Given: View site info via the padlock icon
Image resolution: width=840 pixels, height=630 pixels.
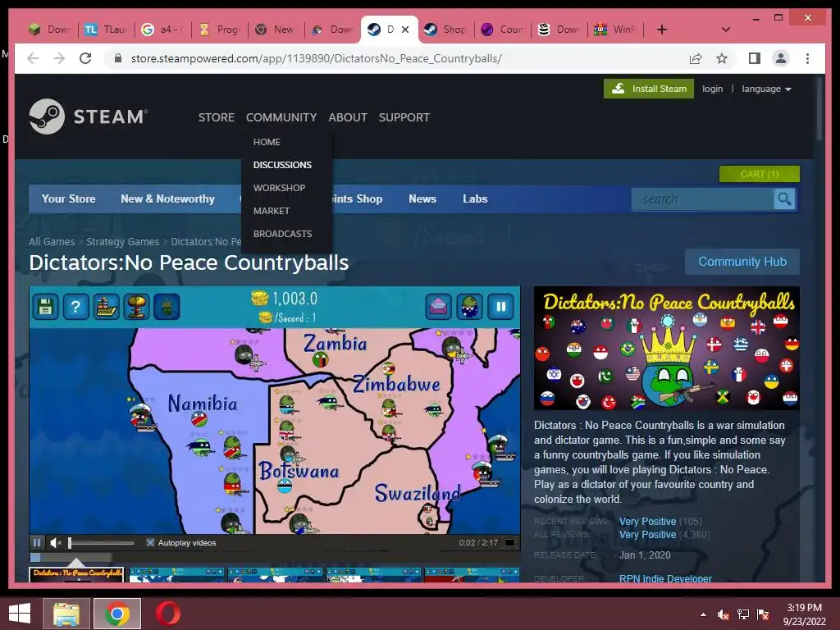Looking at the screenshot, I should pos(118,58).
